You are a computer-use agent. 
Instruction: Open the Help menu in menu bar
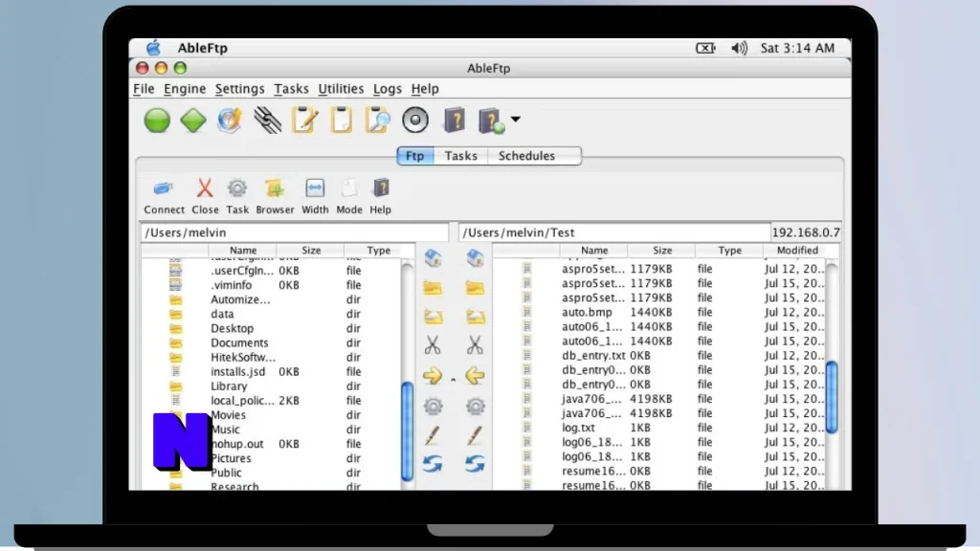pos(425,89)
